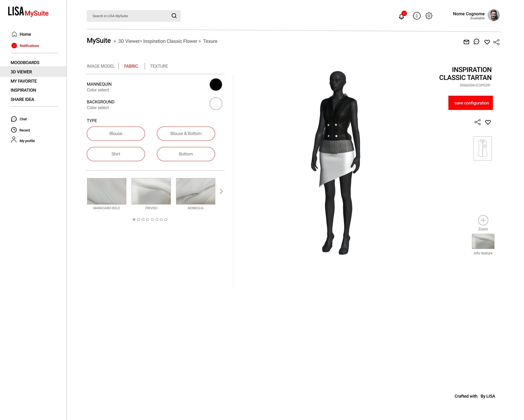Image resolution: width=524 pixels, height=420 pixels.
Task: Select the Blouse & Bottom type
Action: (186, 134)
